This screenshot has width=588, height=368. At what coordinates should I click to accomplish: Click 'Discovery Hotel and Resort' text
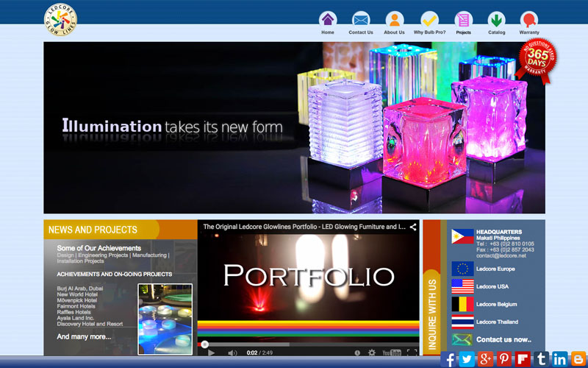click(90, 324)
